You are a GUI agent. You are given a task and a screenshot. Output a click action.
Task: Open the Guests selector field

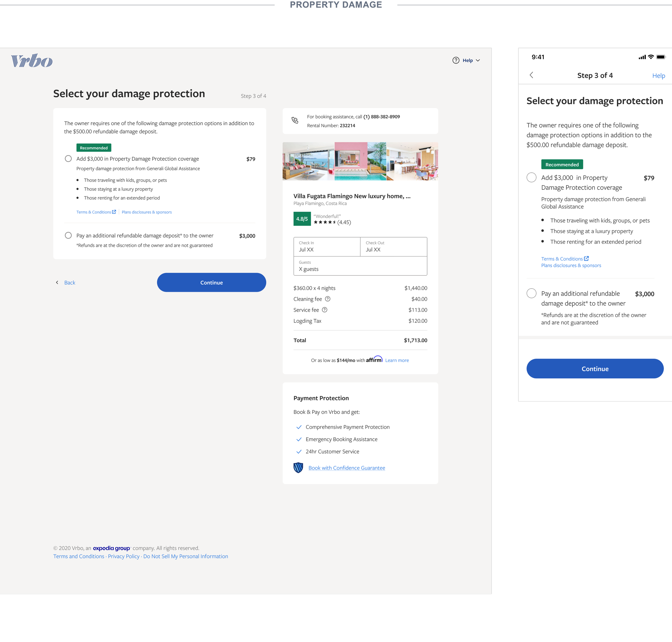coord(360,266)
